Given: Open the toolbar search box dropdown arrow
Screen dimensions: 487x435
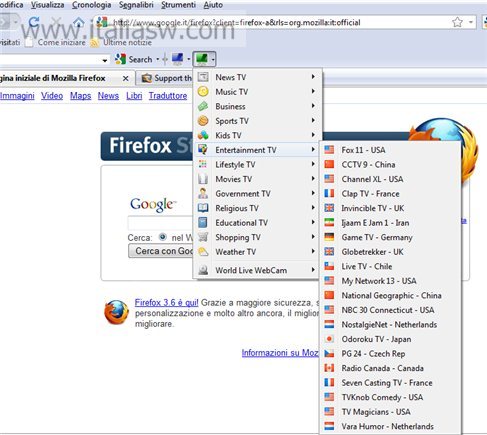Looking at the screenshot, I should (x=105, y=60).
